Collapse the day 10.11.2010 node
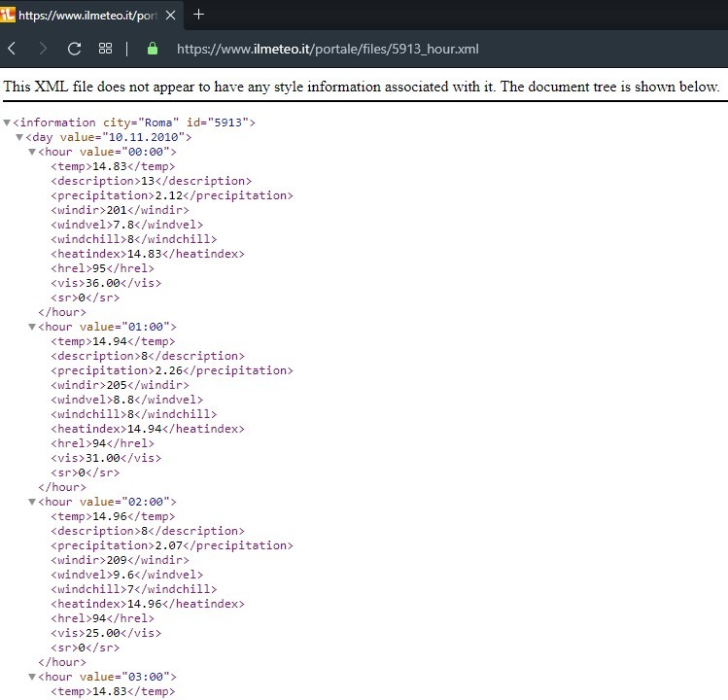The height and width of the screenshot is (700, 728). pyautogui.click(x=19, y=137)
